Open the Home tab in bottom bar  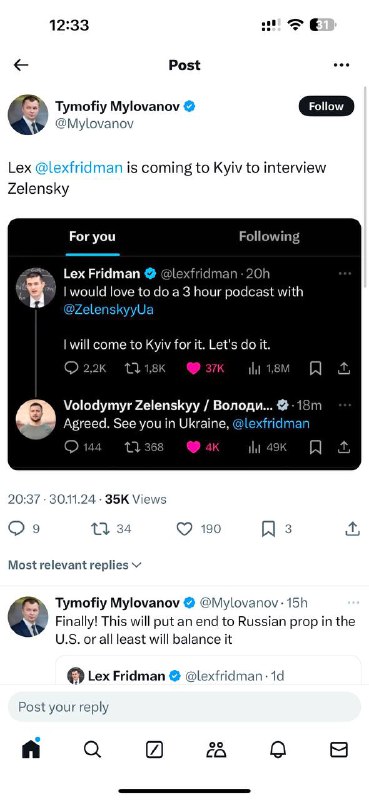pyautogui.click(x=31, y=748)
